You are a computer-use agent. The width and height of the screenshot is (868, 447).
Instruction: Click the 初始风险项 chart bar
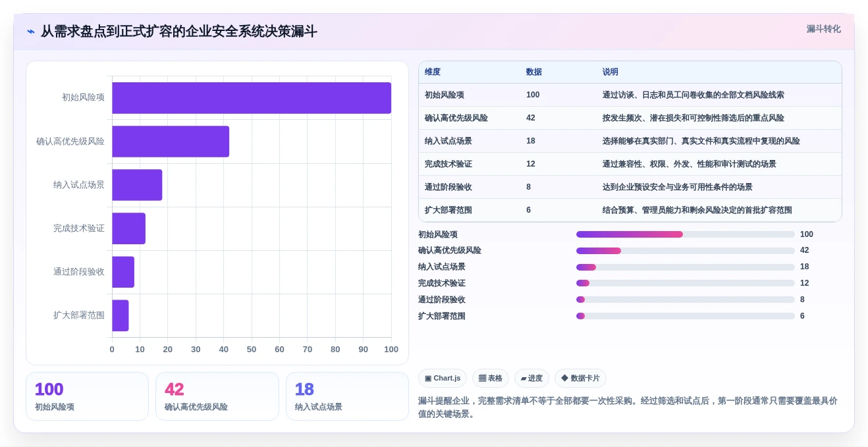pos(252,98)
